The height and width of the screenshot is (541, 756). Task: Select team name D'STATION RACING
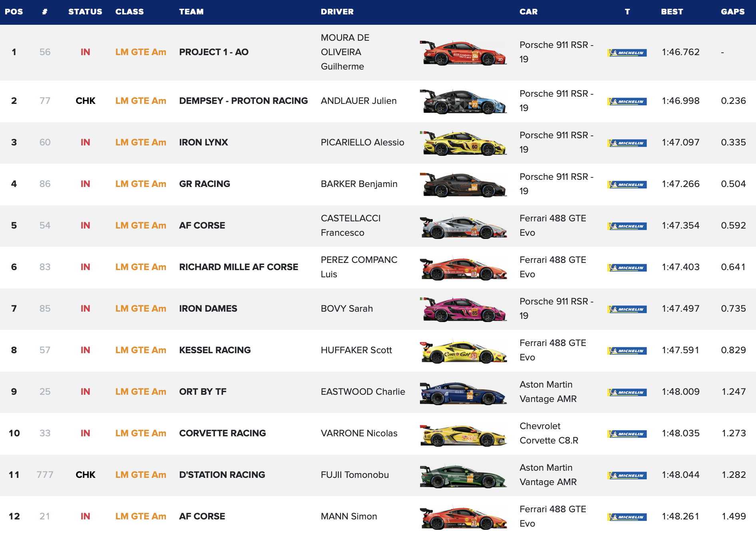point(222,475)
